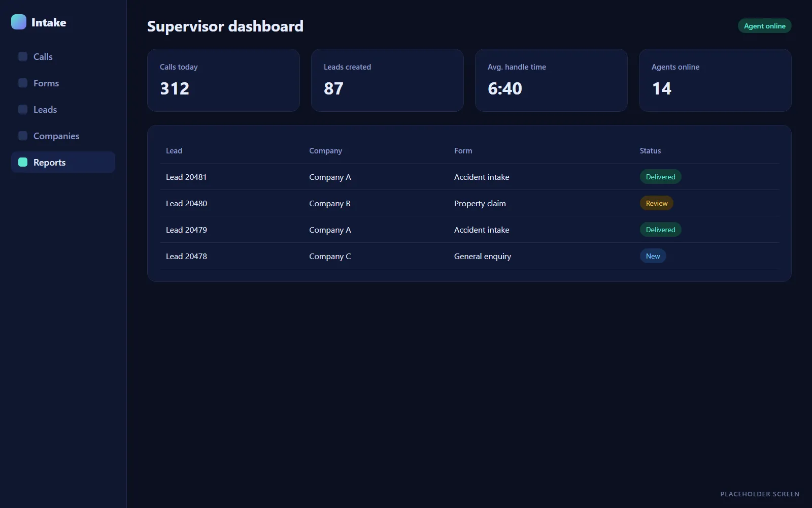
Task: Click the square icon beside Forms
Action: coord(23,83)
